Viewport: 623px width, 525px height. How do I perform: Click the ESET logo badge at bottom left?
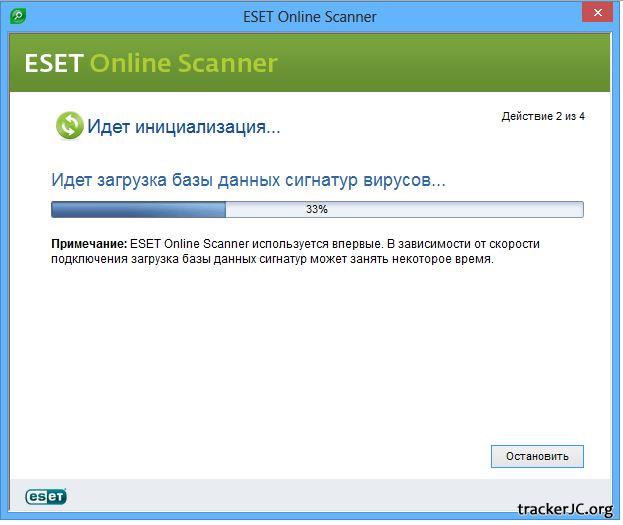46,496
